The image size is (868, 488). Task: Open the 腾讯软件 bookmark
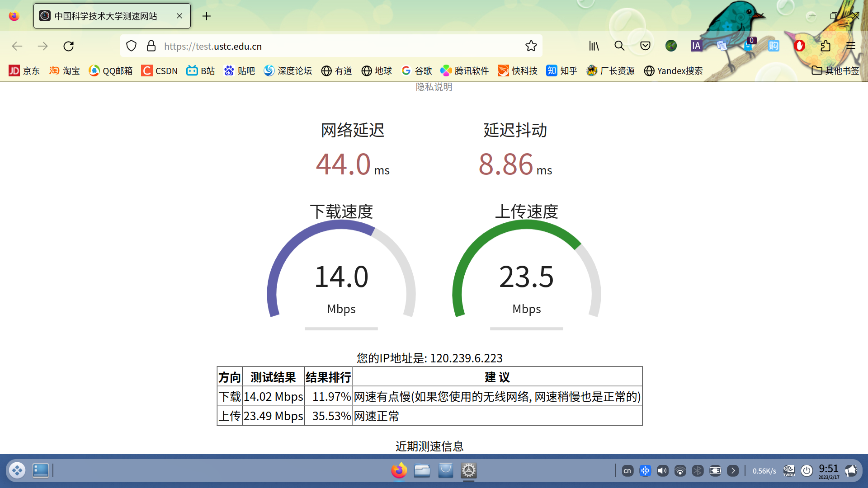(x=464, y=71)
